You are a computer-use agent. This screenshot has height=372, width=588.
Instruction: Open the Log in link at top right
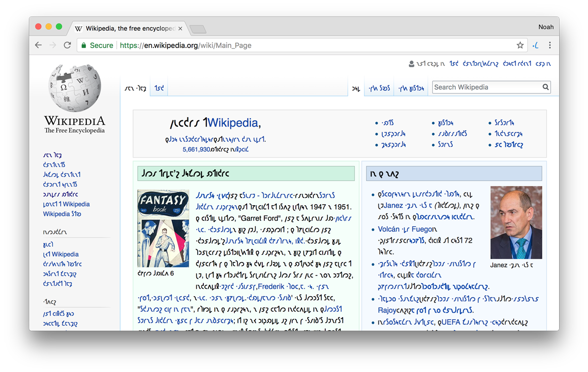pos(543,64)
